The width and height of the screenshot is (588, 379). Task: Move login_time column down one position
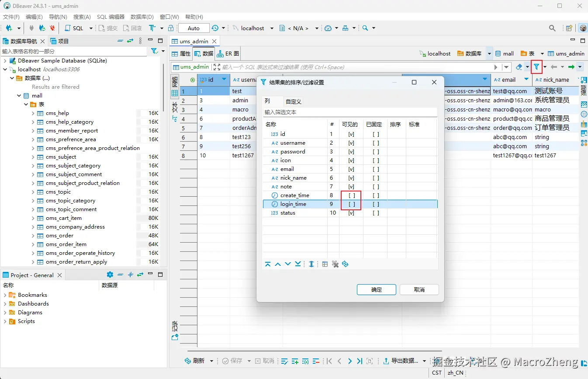tap(288, 264)
